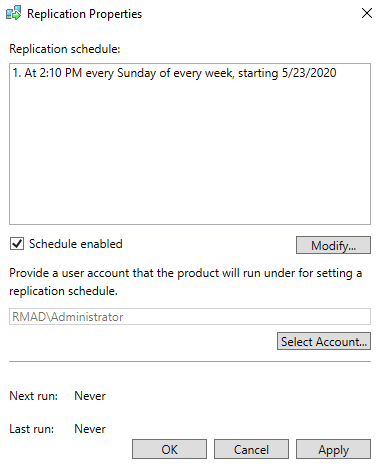The height and width of the screenshot is (468, 380).
Task: Click the 'Replication schedule:' label
Action: 65,49
